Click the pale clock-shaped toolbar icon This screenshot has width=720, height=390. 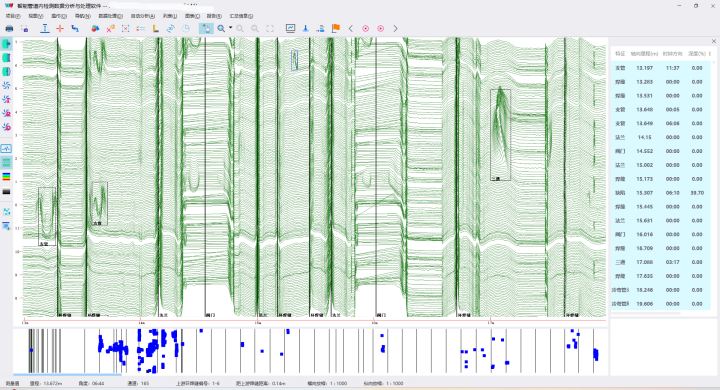[x=186, y=28]
